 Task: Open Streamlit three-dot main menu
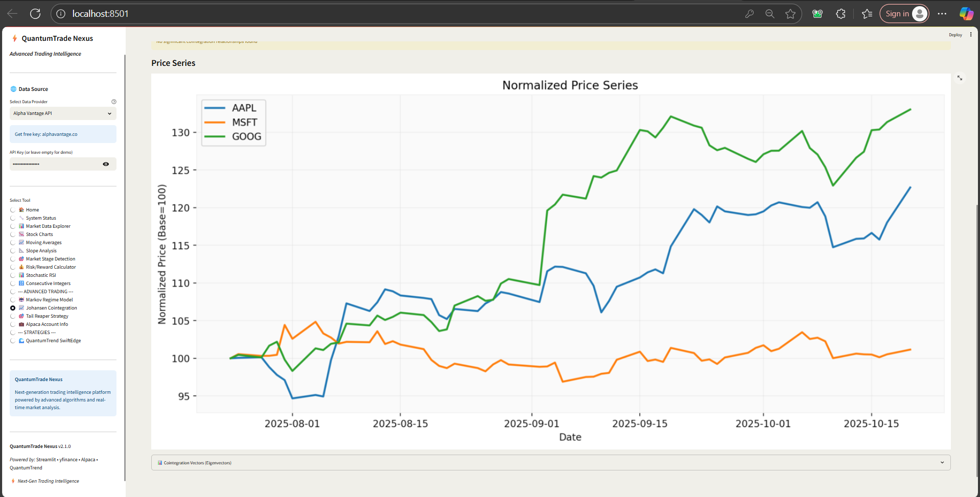click(971, 35)
